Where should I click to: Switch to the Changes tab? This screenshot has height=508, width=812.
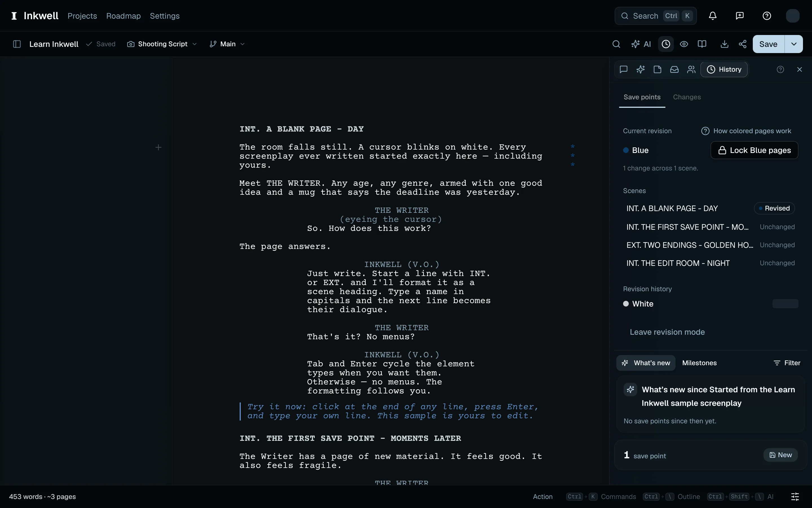coord(687,97)
